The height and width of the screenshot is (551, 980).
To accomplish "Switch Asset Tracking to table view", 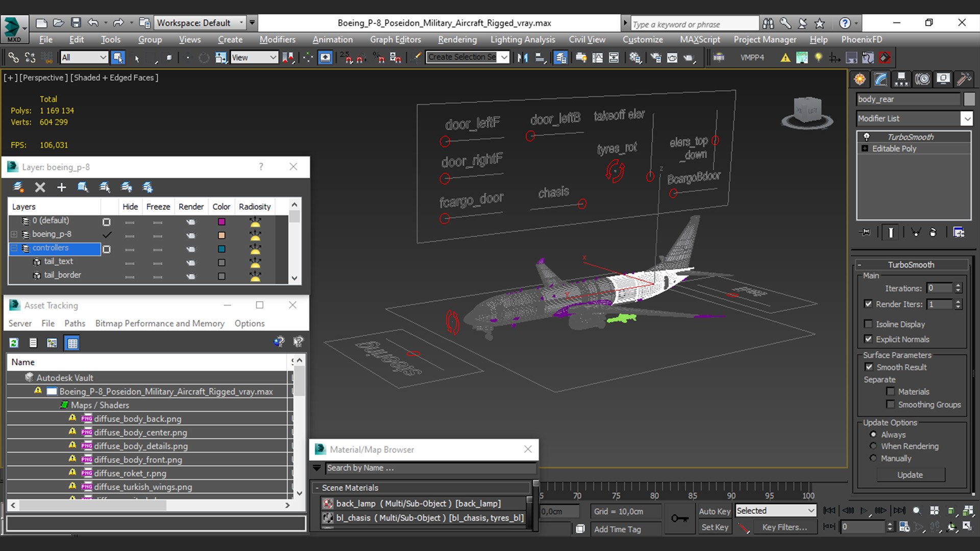I will (x=72, y=343).
